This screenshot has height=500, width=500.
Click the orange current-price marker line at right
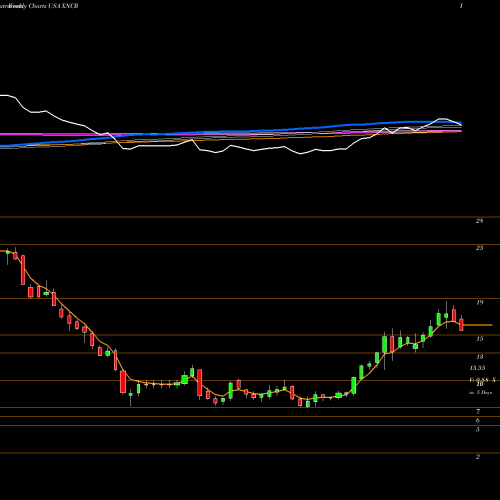(478, 325)
